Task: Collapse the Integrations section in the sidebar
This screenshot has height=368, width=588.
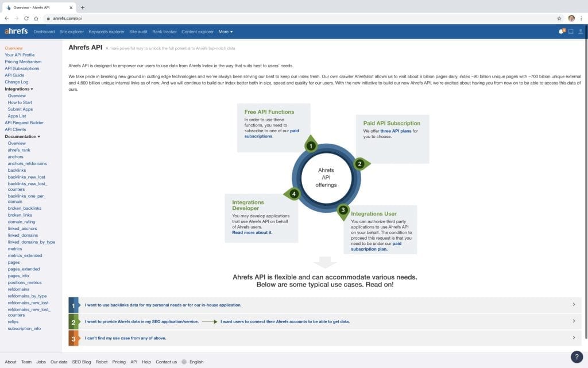Action: click(19, 89)
